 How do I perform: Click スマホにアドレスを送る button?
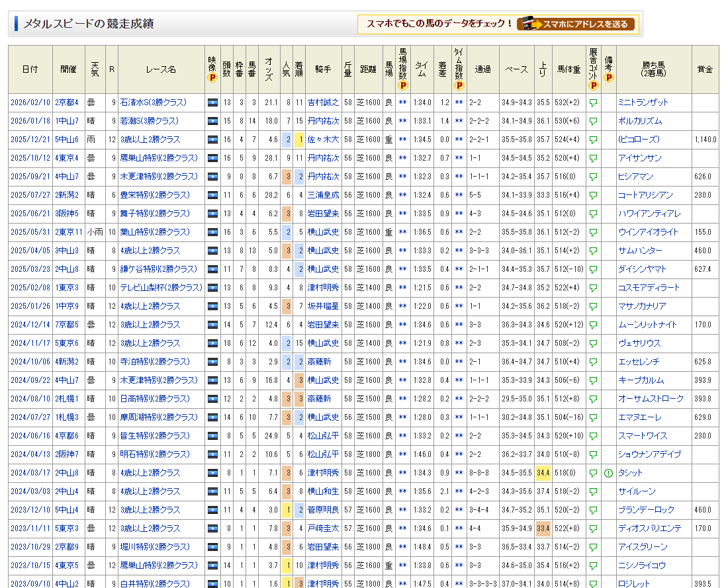click(x=576, y=24)
